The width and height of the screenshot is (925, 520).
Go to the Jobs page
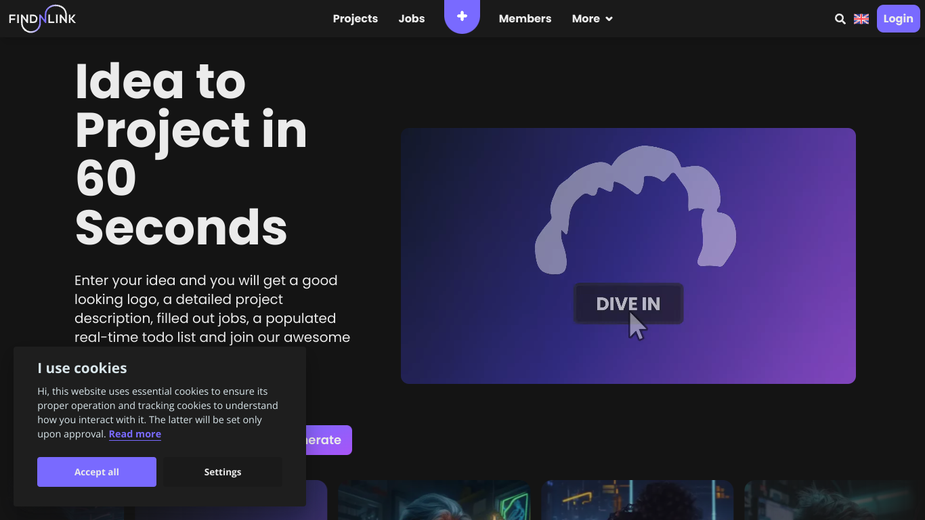411,19
